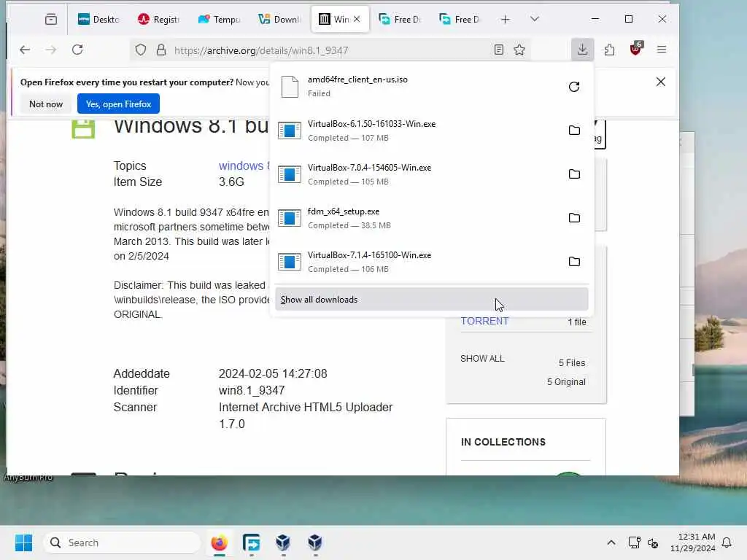Select the identifier value win8.1_9347
Image resolution: width=747 pixels, height=560 pixels.
(252, 391)
